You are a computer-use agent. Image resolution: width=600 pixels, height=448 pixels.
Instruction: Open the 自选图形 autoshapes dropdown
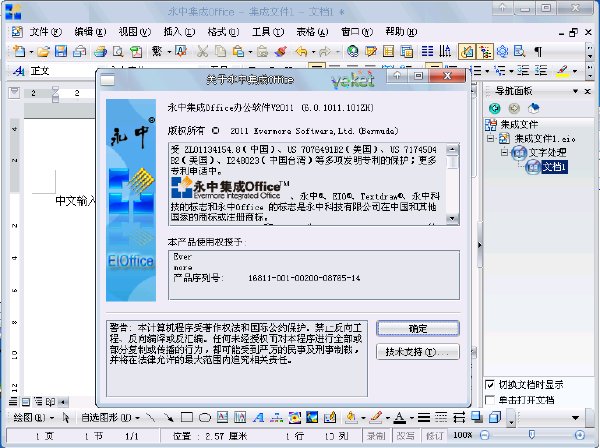[137, 418]
